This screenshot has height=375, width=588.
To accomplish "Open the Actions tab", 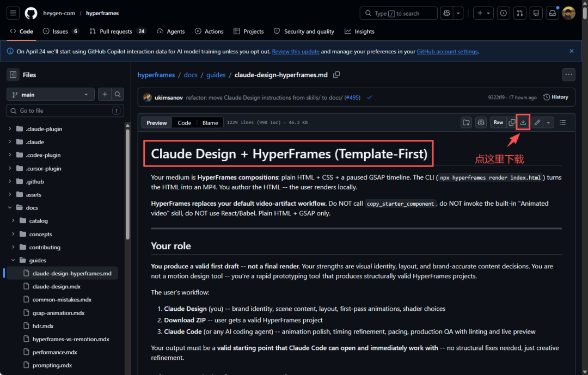I will [x=209, y=32].
